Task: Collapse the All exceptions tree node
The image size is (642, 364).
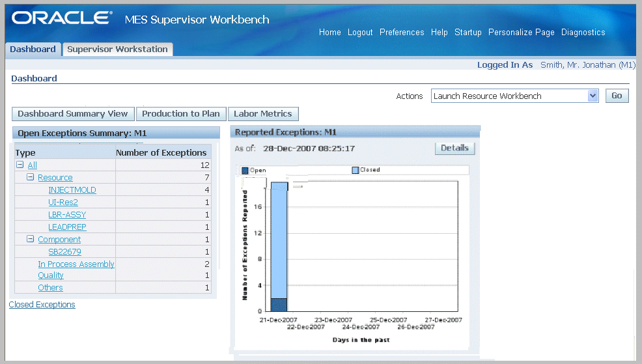Action: (x=20, y=165)
